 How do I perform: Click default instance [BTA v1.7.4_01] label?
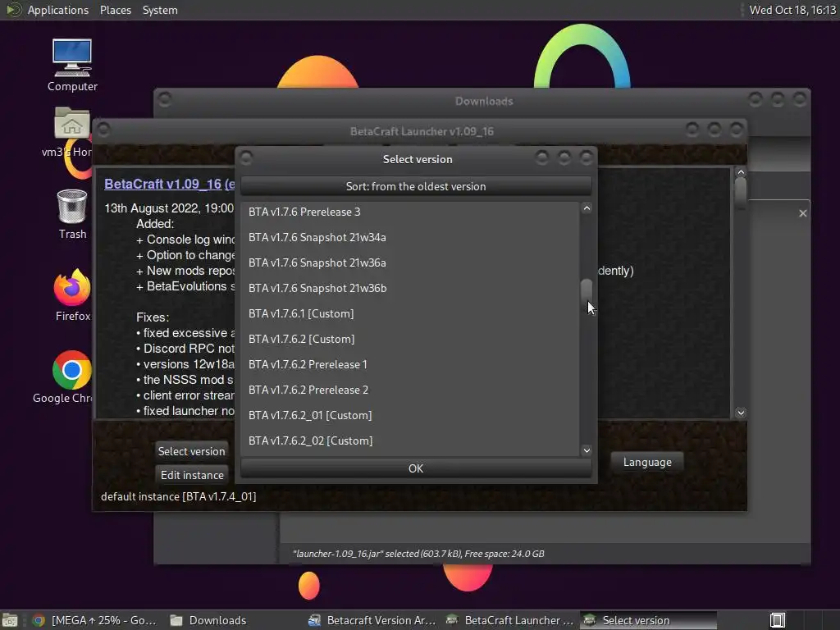pos(178,496)
